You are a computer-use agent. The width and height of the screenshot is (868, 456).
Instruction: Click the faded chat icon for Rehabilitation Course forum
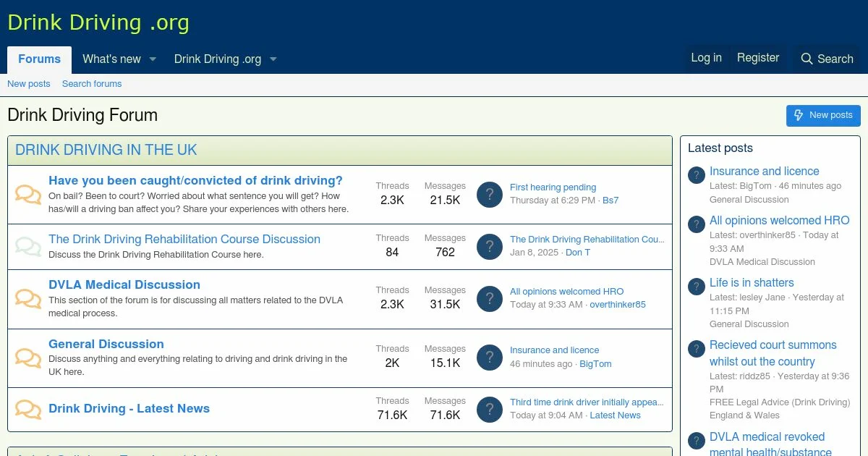point(28,247)
